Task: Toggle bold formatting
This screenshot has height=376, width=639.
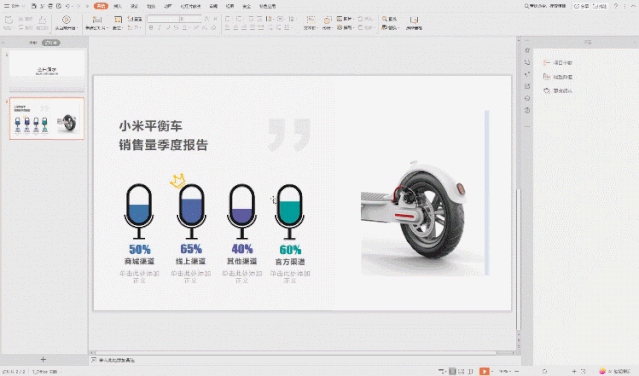Action: coord(151,28)
